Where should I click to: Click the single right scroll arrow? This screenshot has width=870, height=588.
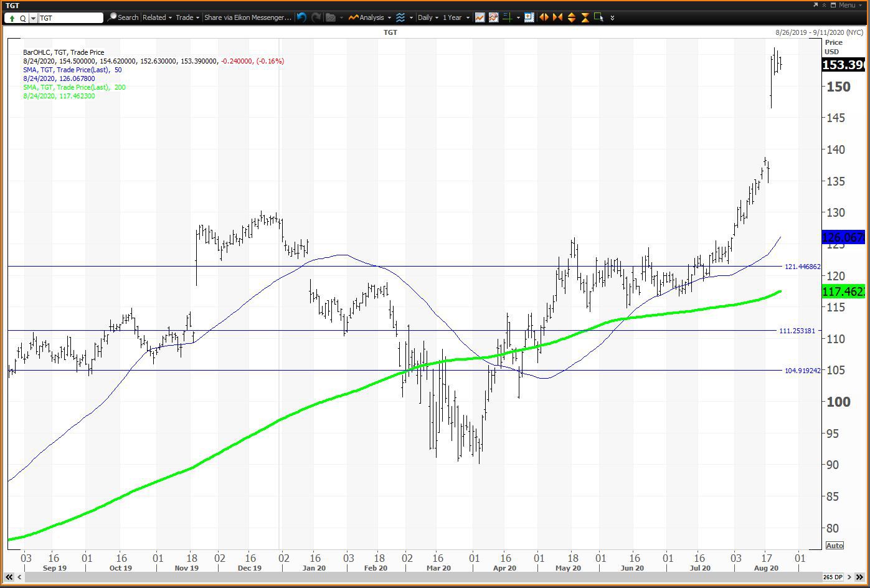click(849, 577)
